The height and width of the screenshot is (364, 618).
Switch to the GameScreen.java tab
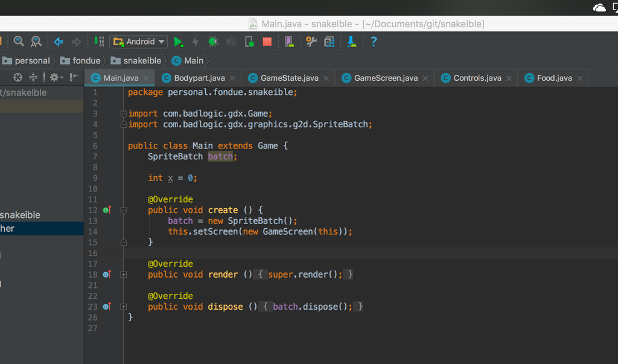coord(384,77)
